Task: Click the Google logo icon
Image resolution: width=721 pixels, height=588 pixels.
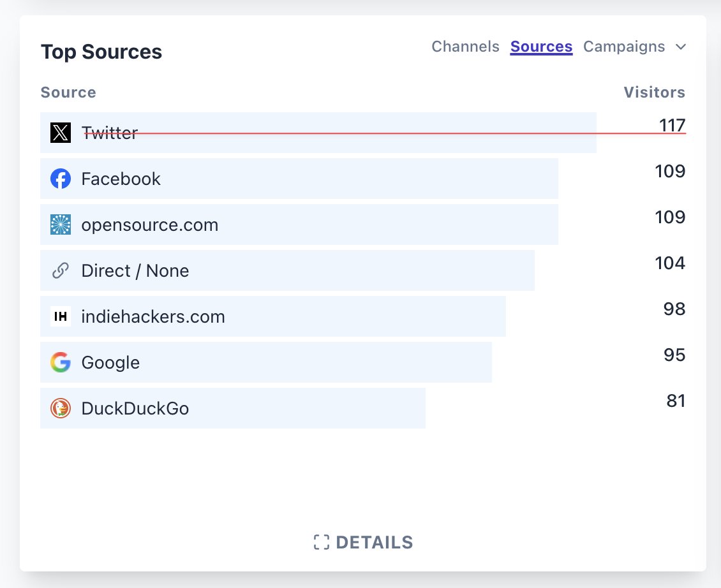Action: (x=60, y=362)
